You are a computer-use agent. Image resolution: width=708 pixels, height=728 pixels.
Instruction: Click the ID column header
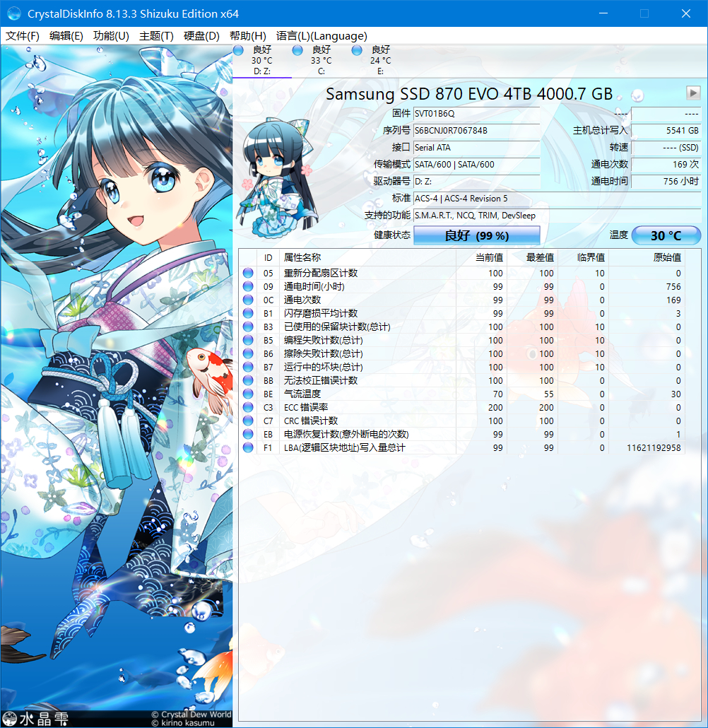pos(268,258)
